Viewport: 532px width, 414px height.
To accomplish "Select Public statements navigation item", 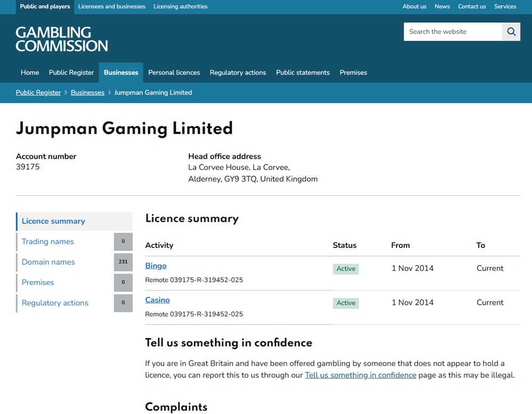I will coord(303,72).
